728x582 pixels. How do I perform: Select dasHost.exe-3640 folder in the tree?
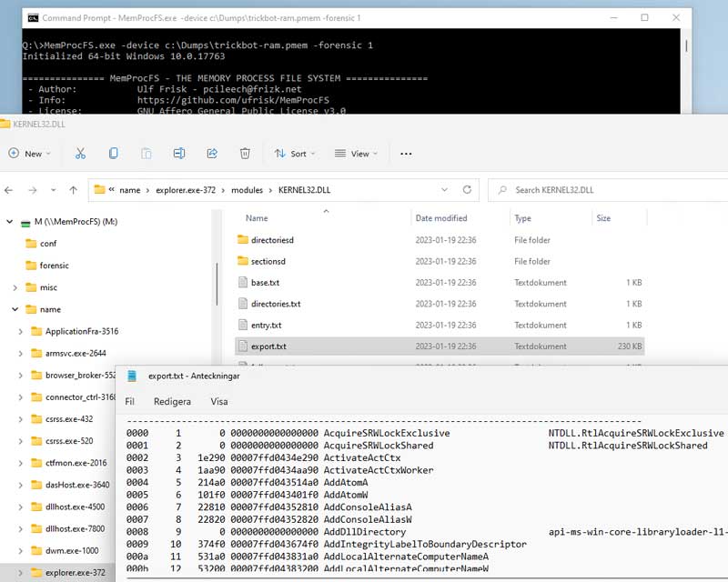click(77, 485)
